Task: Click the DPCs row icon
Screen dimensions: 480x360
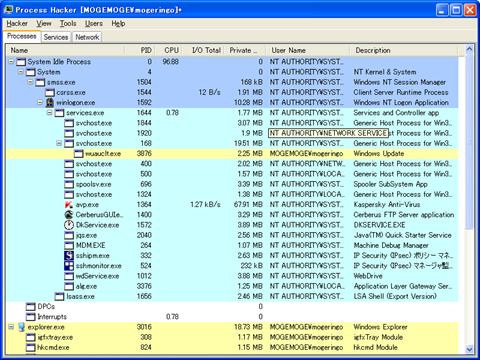Action: pos(31,307)
